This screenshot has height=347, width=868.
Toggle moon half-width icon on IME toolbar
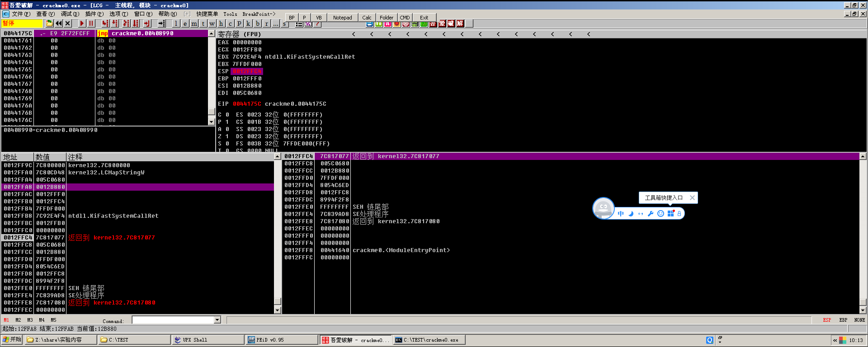click(631, 214)
